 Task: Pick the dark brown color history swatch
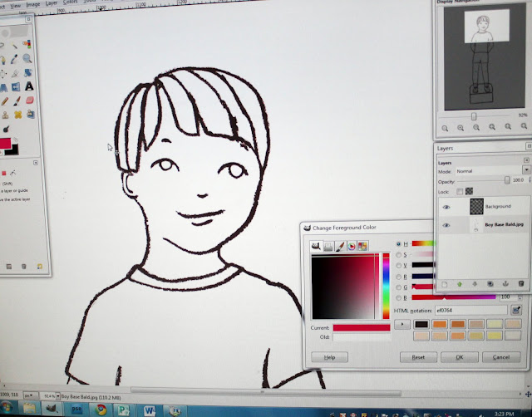coord(421,324)
